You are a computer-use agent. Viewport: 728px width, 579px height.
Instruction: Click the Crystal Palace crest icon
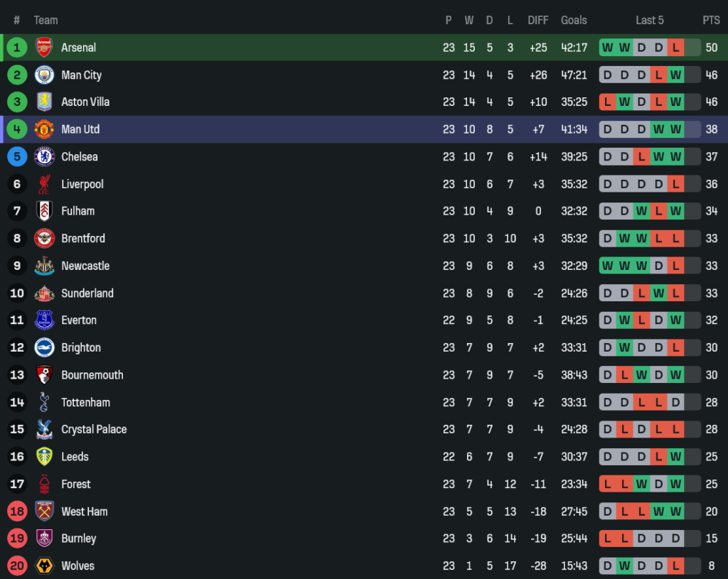click(x=44, y=429)
